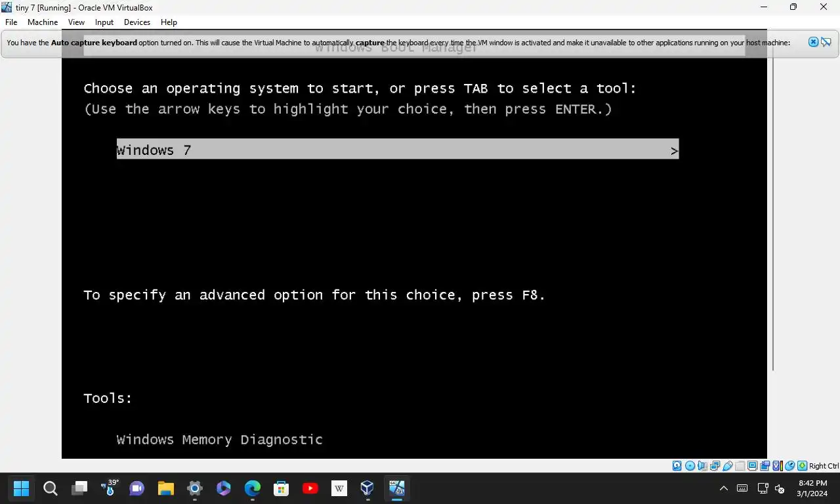Restore down the VirtualBox window

[x=793, y=7]
